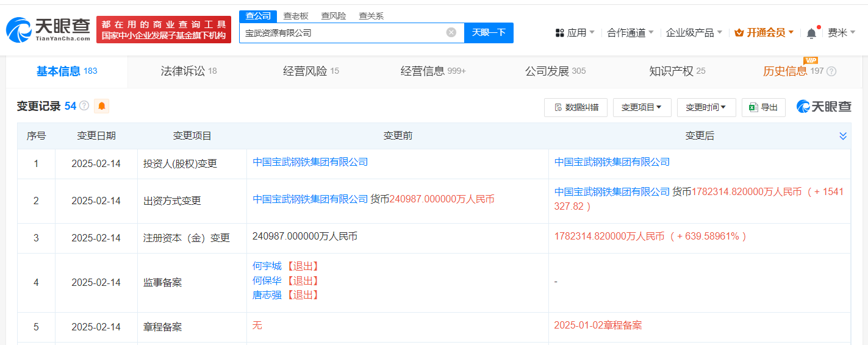
Task: Click the help icon beside 历史信息 197
Action: pos(831,71)
